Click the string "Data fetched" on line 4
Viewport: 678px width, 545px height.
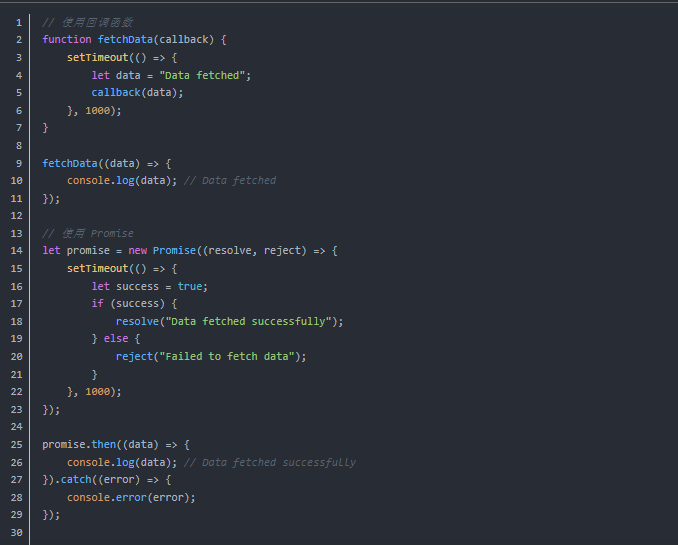[x=202, y=75]
